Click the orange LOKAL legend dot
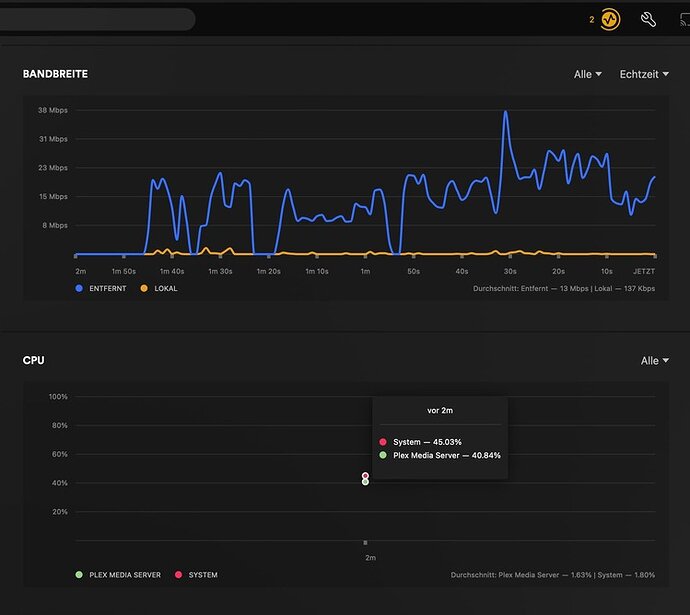 coord(144,289)
